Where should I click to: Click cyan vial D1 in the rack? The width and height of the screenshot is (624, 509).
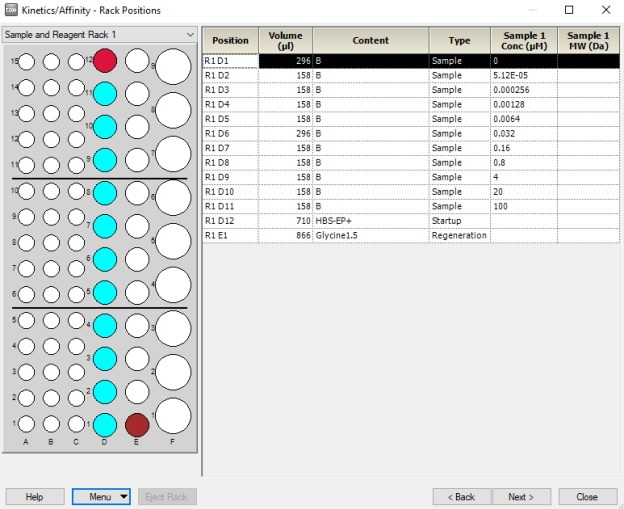[105, 425]
